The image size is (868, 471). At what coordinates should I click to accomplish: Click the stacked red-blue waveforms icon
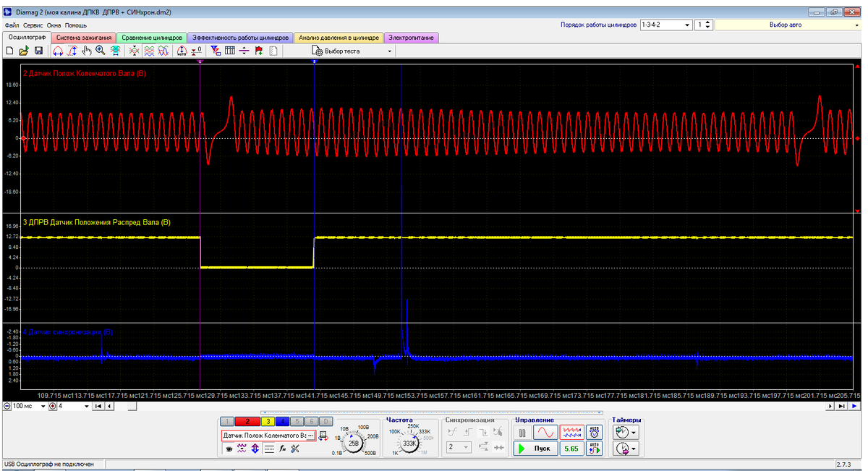tap(149, 51)
